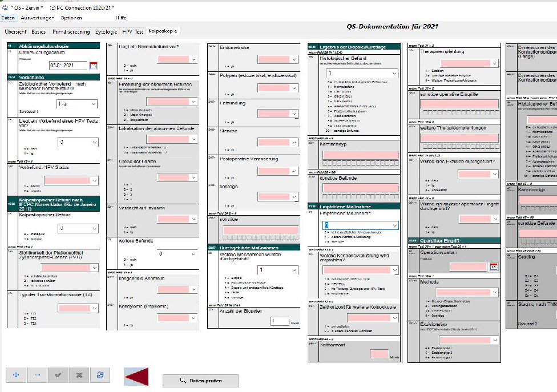Click the add record plus icon
Screen dimensions: 557x392
pos(16,375)
